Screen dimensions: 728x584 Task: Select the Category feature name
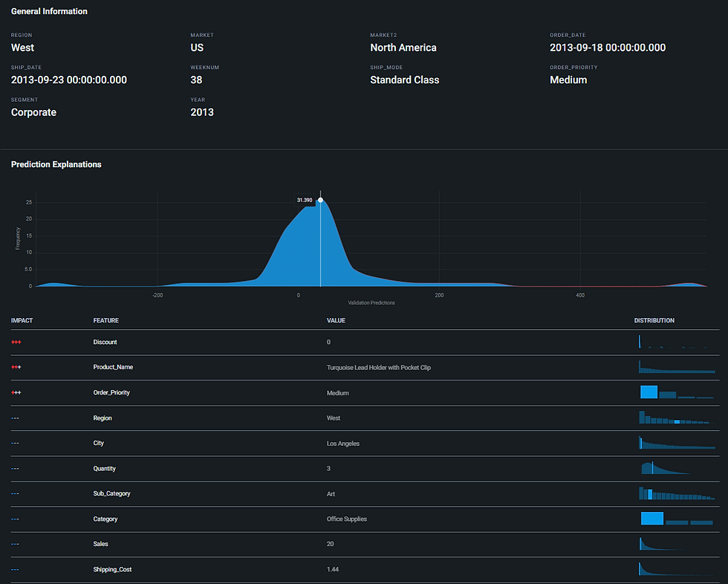pyautogui.click(x=105, y=519)
